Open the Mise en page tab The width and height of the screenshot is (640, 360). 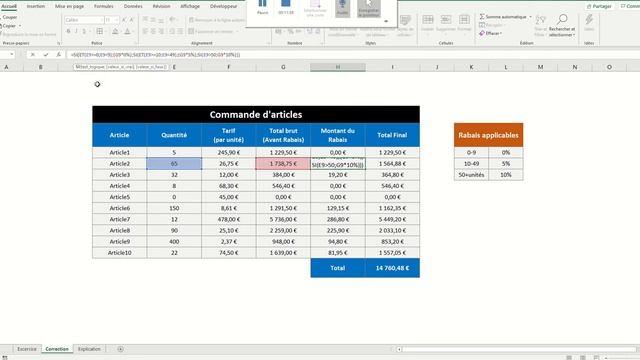tap(69, 6)
